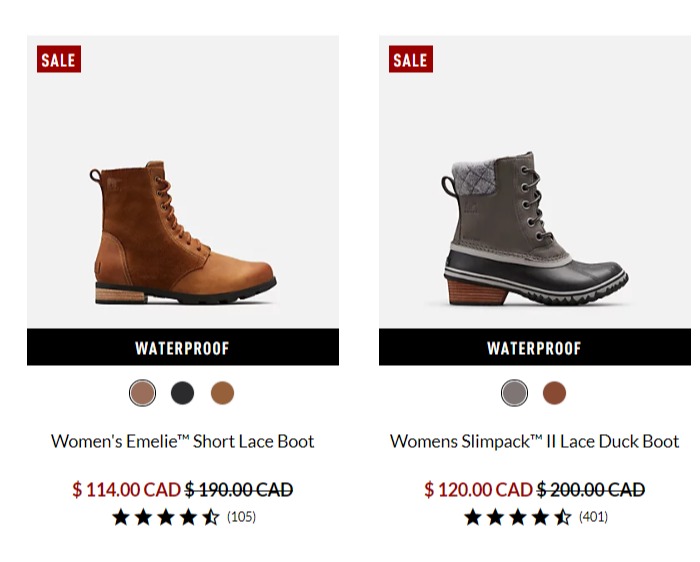View the star rating for the Slimpack boot
This screenshot has height=562, width=700.
(x=517, y=517)
